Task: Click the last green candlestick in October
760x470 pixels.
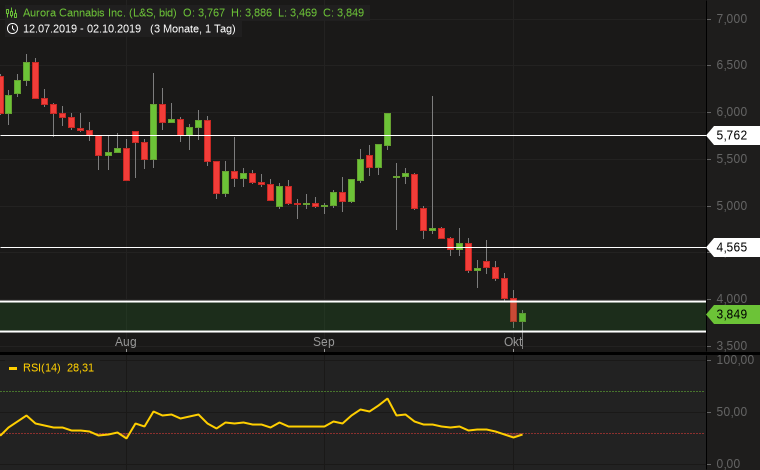Action: point(522,317)
